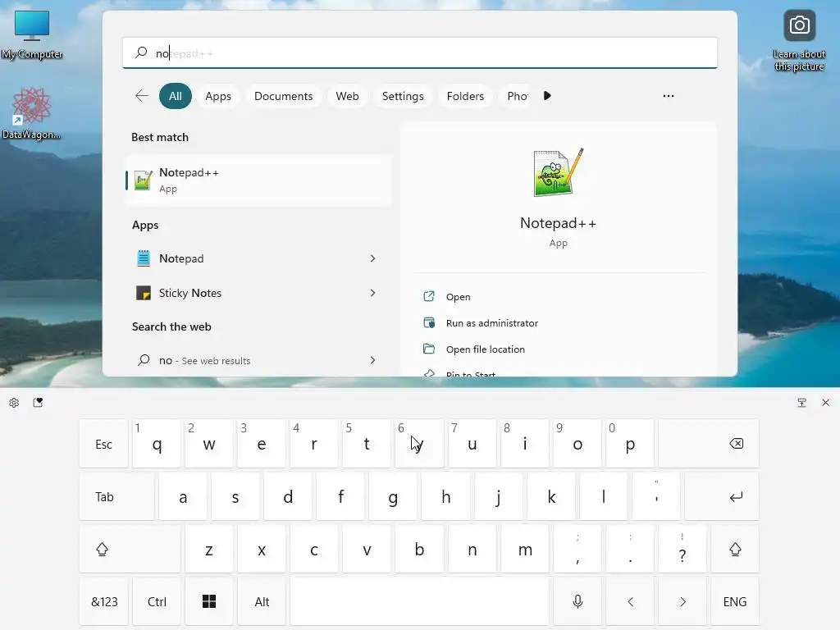Expand the 'no - See web results' chevron
840x630 pixels.
[x=373, y=360]
